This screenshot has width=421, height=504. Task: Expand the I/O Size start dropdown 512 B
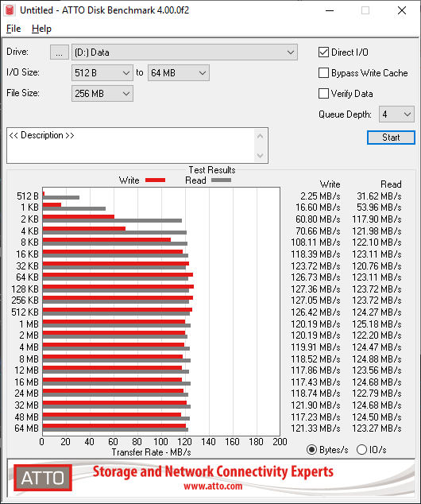pyautogui.click(x=102, y=73)
